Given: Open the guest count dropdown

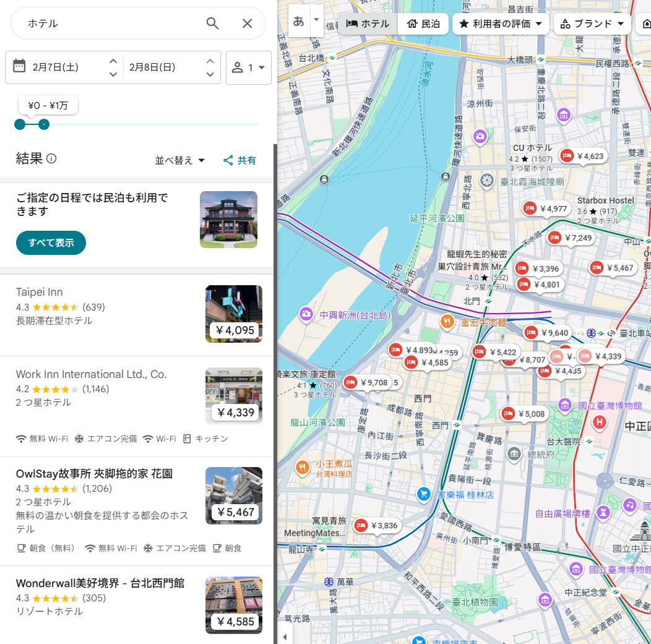Looking at the screenshot, I should point(250,67).
